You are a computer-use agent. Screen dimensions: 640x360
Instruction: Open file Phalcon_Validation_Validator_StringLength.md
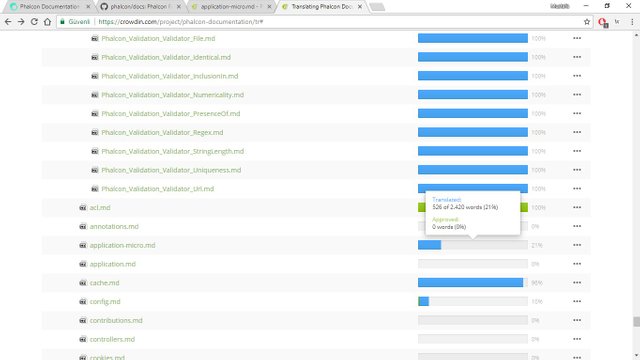[173, 151]
